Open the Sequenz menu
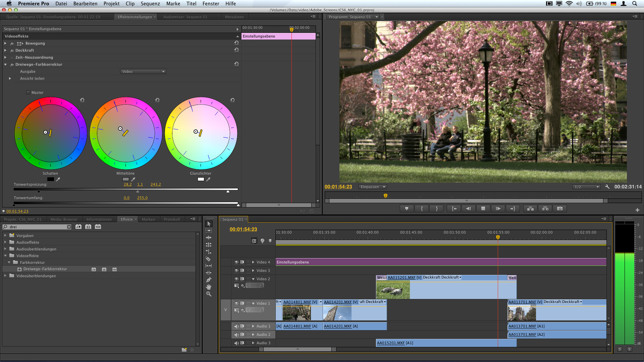Image resolution: width=644 pixels, height=362 pixels. tap(150, 4)
